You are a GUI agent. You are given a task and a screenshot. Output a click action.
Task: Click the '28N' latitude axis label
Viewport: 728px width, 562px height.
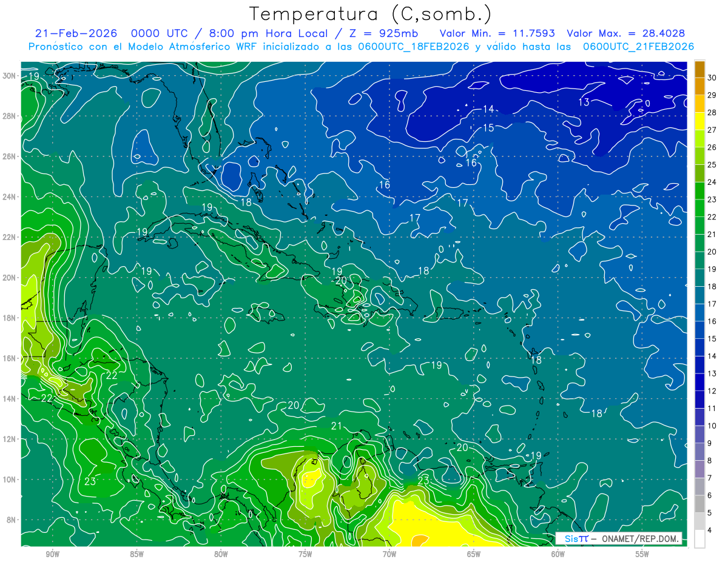tap(10, 116)
